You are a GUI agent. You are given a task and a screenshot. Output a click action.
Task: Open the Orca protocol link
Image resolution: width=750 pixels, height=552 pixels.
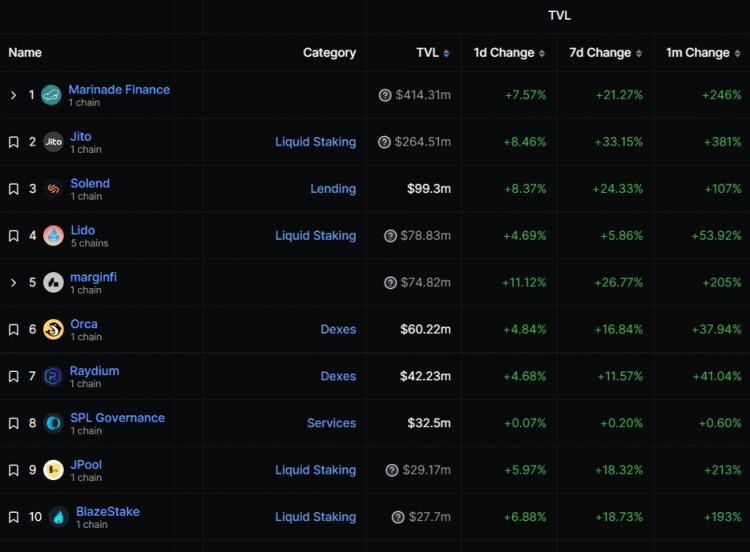84,324
